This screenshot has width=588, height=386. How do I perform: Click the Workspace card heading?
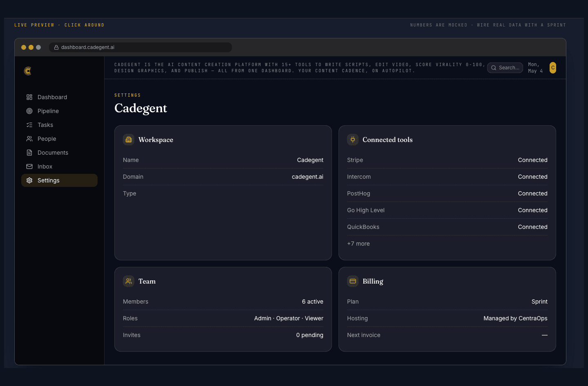pos(156,140)
